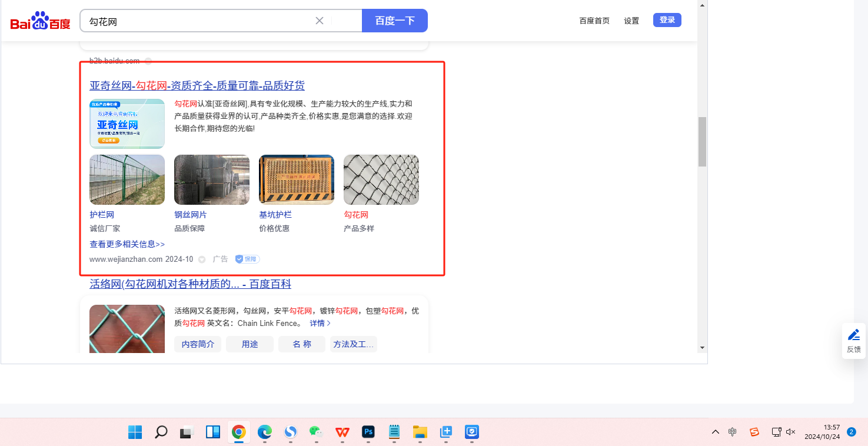
Task: Click the 保障 shield badge
Action: click(247, 259)
